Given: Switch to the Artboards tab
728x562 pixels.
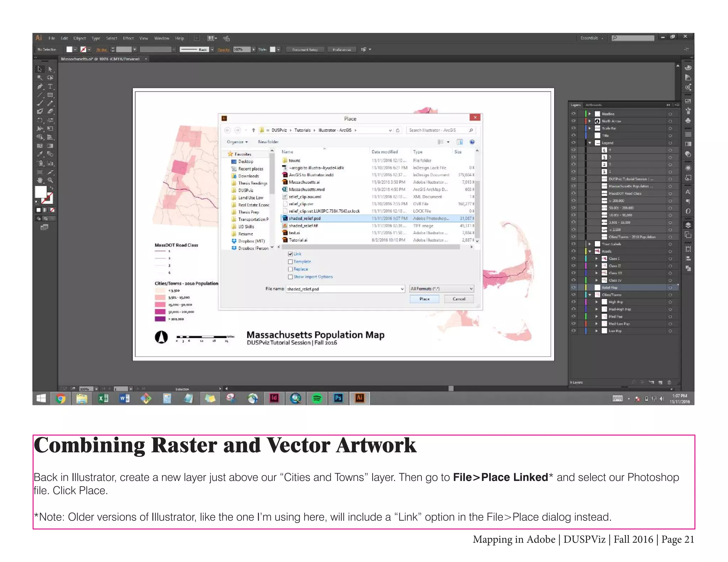Looking at the screenshot, I should 593,105.
